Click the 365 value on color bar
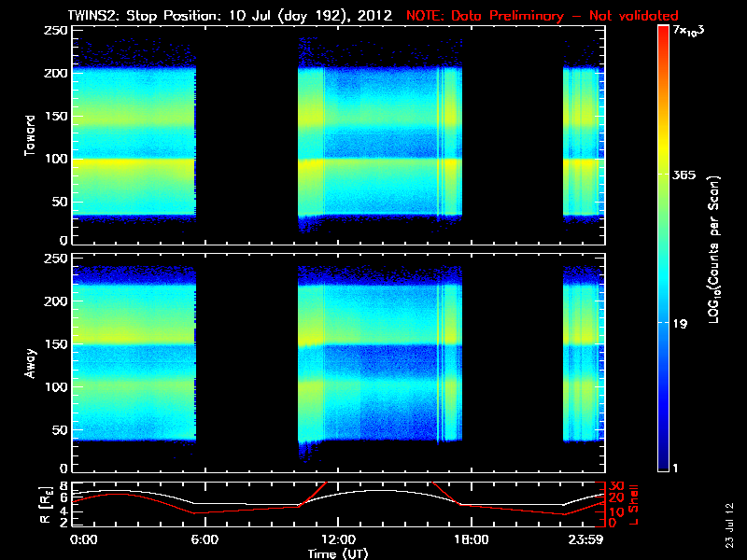 tap(684, 175)
